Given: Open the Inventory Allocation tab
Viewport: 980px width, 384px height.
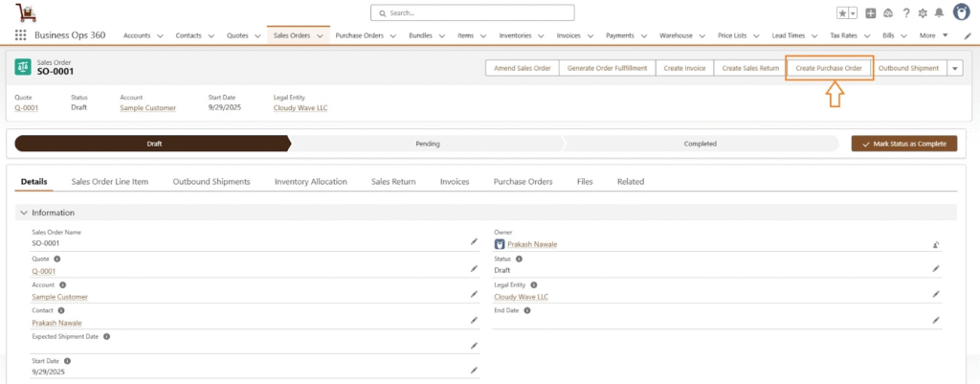Looking at the screenshot, I should [310, 181].
